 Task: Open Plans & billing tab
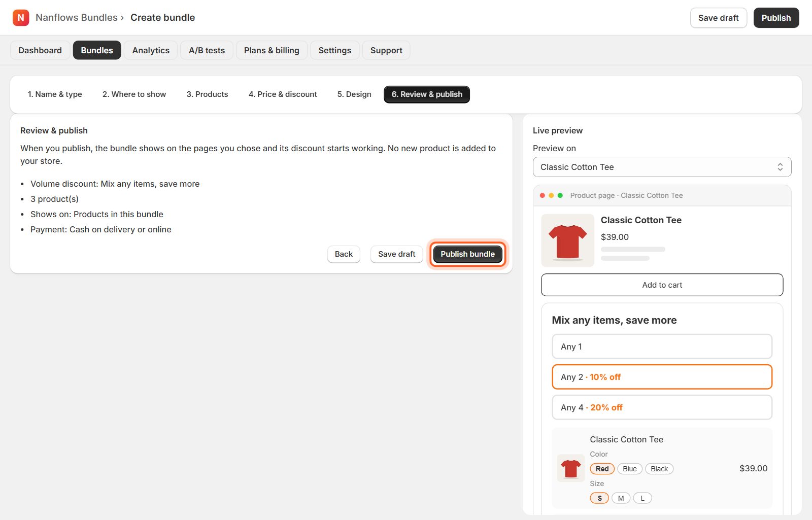click(x=272, y=50)
